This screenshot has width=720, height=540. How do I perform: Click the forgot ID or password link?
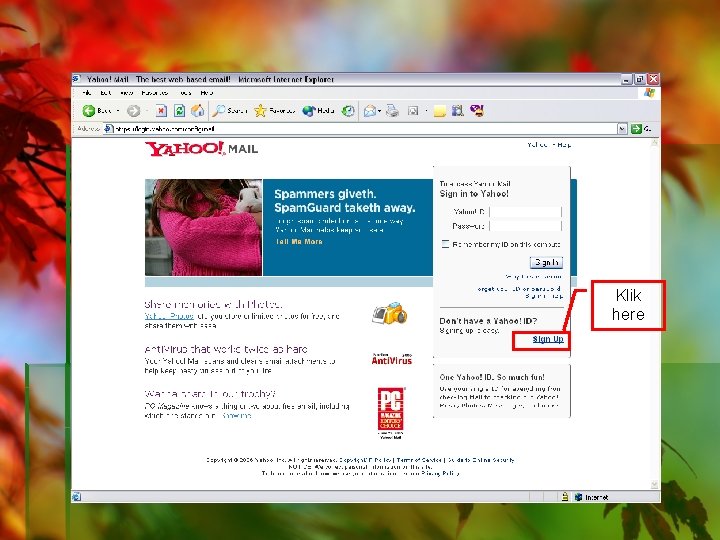point(519,289)
